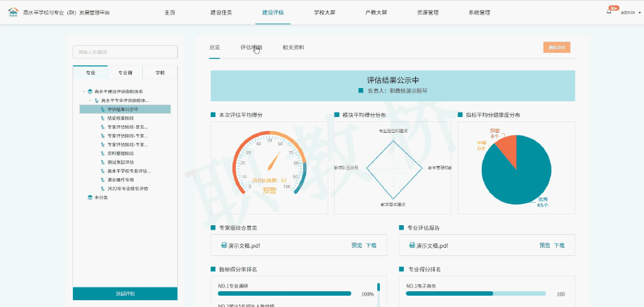Viewport: 644px width, 307px height.
Task: Select 2022年专业排名评估 tree item
Action: tap(128, 189)
